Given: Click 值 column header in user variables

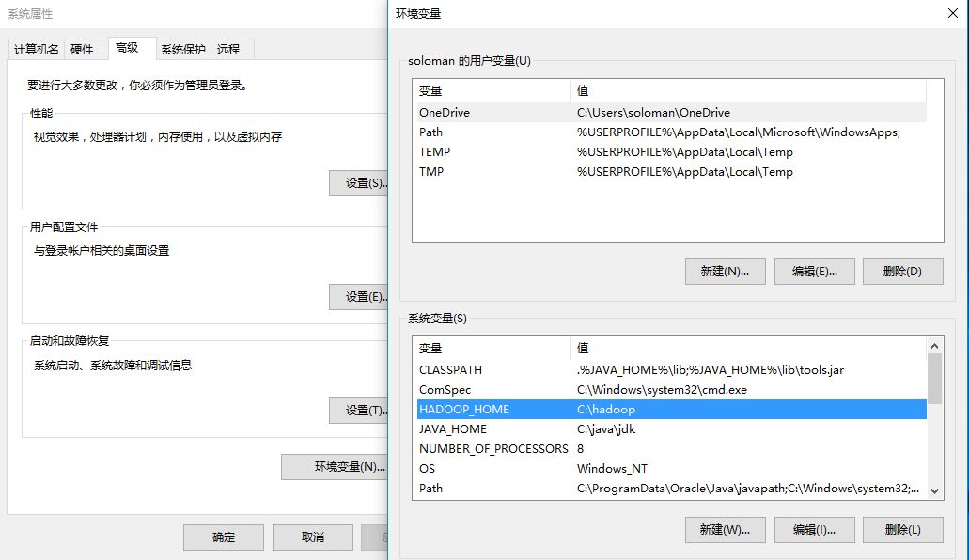Looking at the screenshot, I should pyautogui.click(x=748, y=91).
